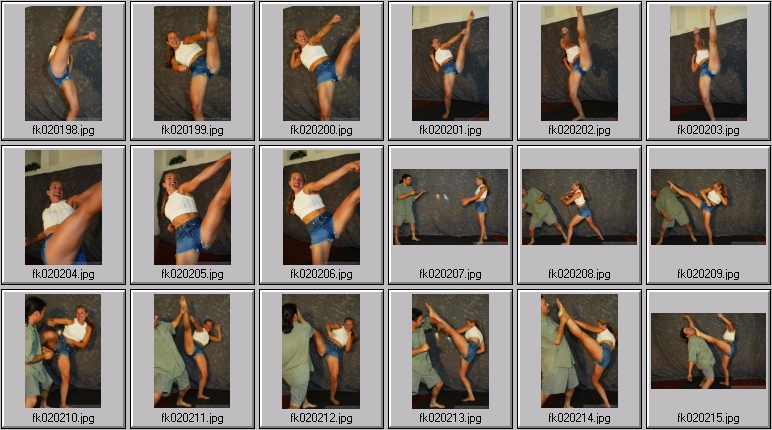Select thumbnail image fk020204.jpg
The image size is (772, 430).
[64, 207]
